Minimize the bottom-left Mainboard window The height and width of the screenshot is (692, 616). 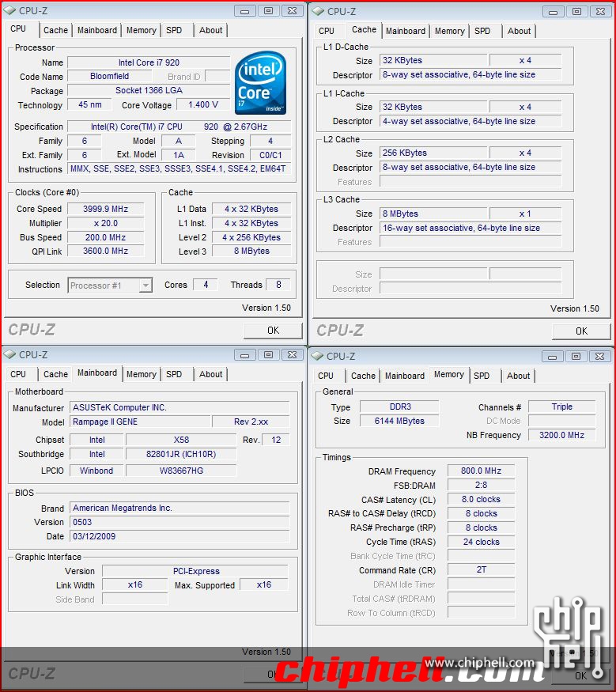[x=245, y=355]
